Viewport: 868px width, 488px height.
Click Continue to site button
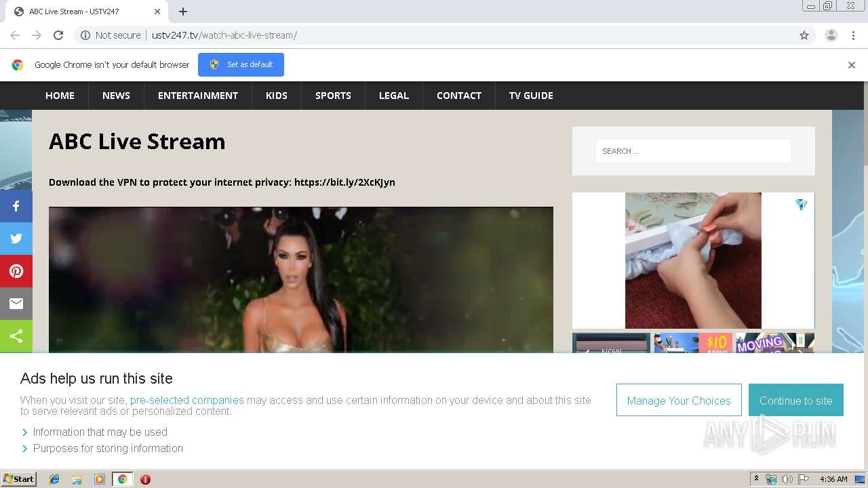[796, 400]
